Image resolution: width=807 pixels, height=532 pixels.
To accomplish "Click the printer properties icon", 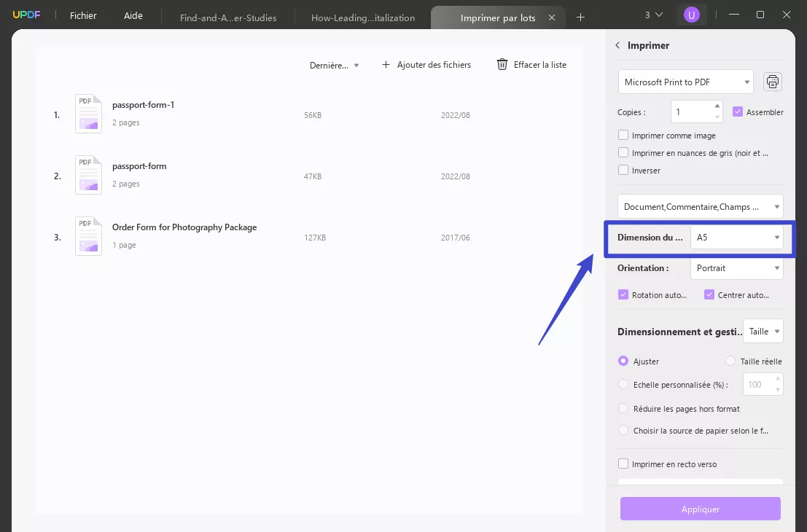I will pos(773,82).
